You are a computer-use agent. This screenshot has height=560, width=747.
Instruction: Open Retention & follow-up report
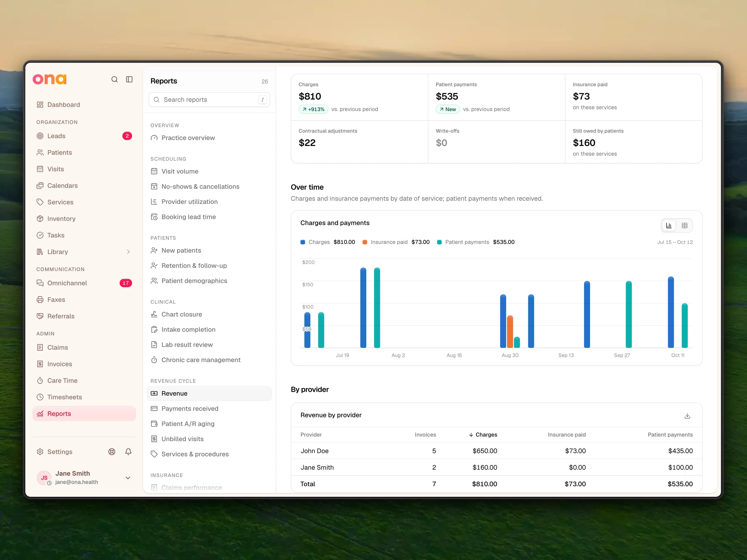point(209,266)
